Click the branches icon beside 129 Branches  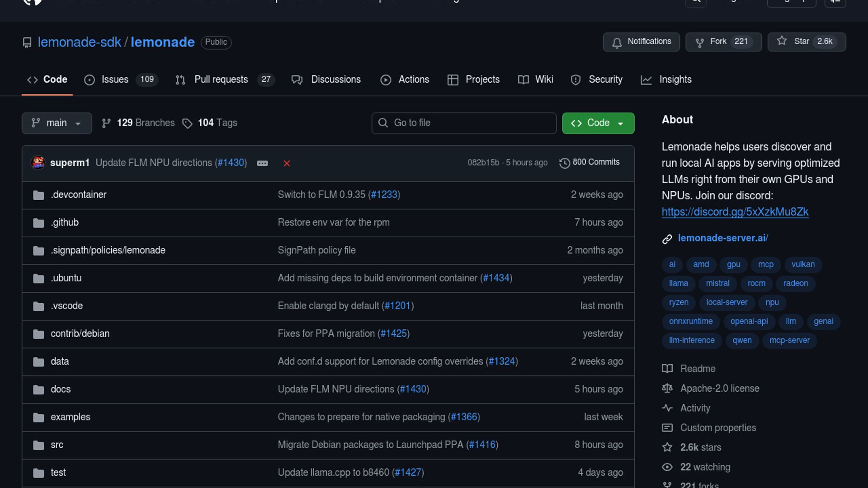(106, 123)
